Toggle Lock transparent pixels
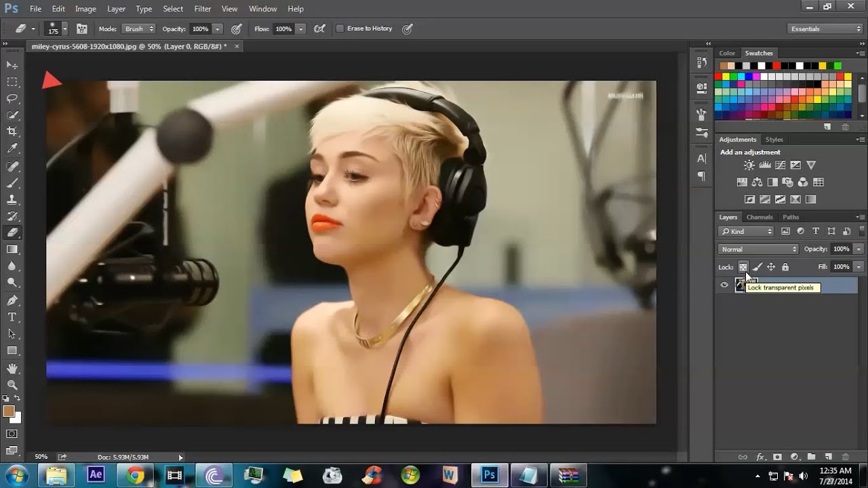Image resolution: width=868 pixels, height=488 pixels. click(x=743, y=267)
